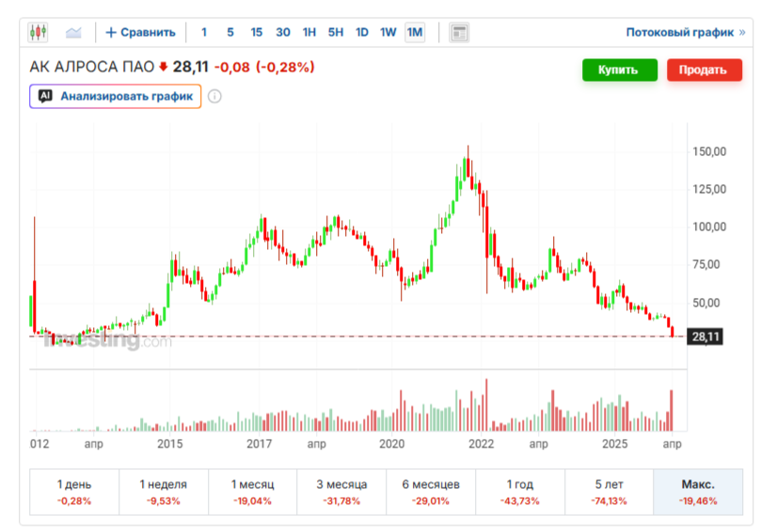Choose the 1M interval
The image size is (761, 532).
pyautogui.click(x=415, y=33)
